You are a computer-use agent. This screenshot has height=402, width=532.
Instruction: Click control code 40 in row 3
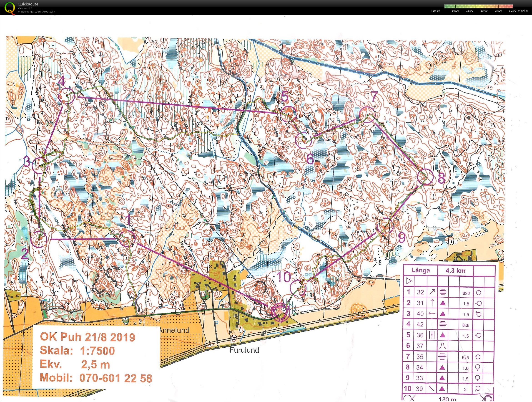coord(420,314)
